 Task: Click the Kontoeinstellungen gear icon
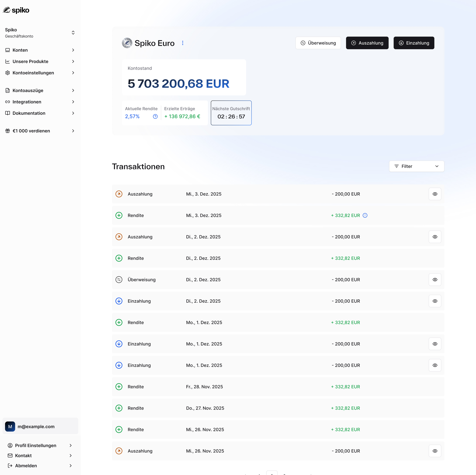(8, 73)
